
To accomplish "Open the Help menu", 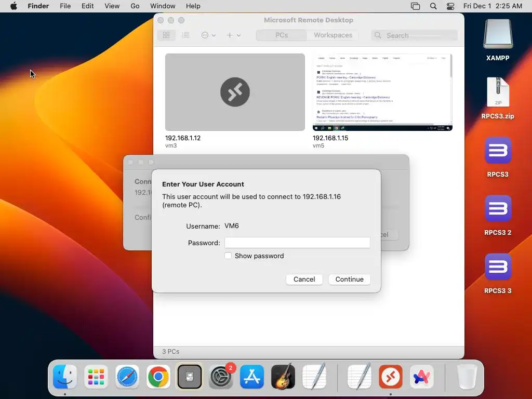I will click(x=193, y=6).
